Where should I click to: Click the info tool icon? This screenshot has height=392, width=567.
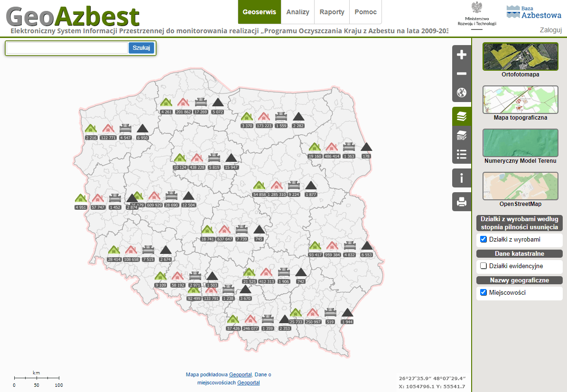point(461,178)
